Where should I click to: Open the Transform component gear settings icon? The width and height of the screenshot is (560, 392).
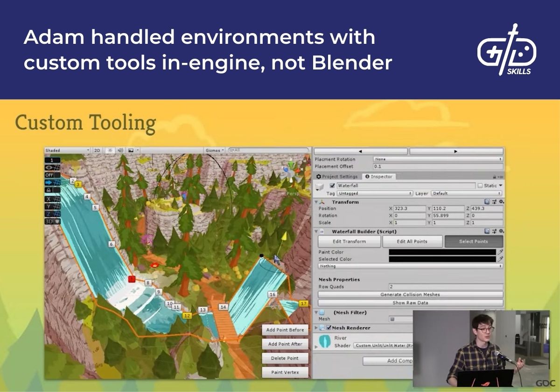(502, 201)
